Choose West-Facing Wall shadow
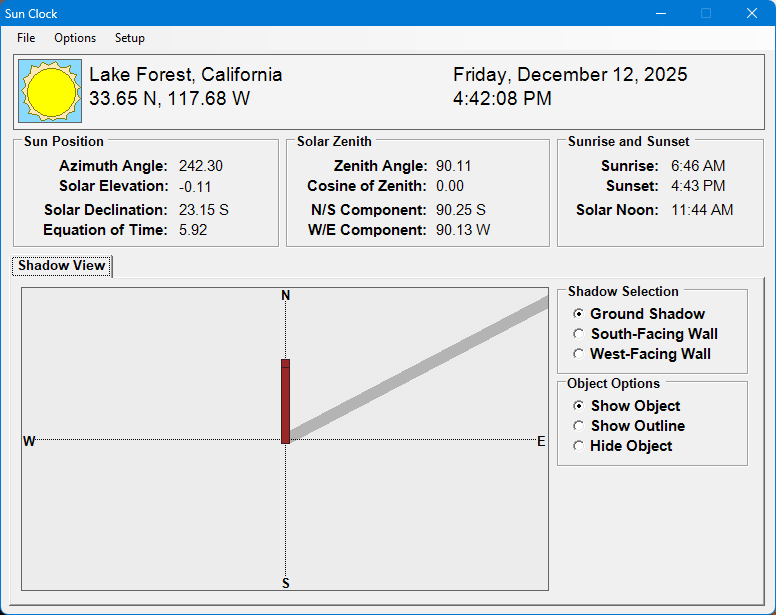This screenshot has height=615, width=776. tap(579, 354)
